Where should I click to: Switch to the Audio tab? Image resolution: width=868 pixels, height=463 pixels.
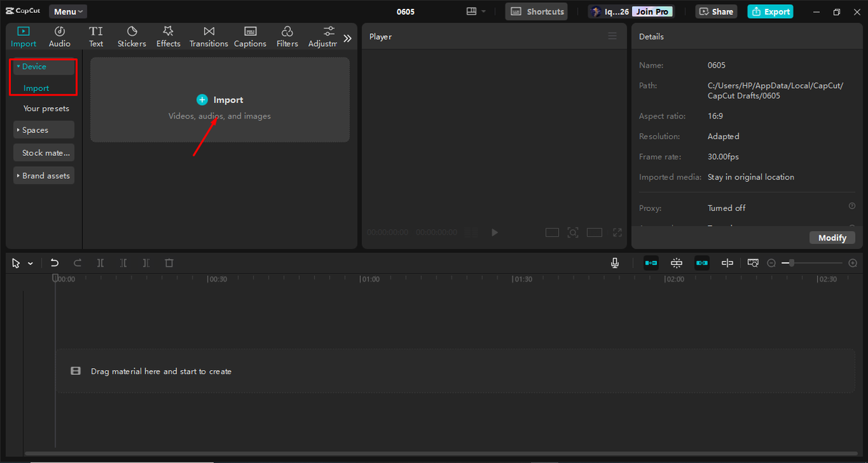tap(60, 37)
